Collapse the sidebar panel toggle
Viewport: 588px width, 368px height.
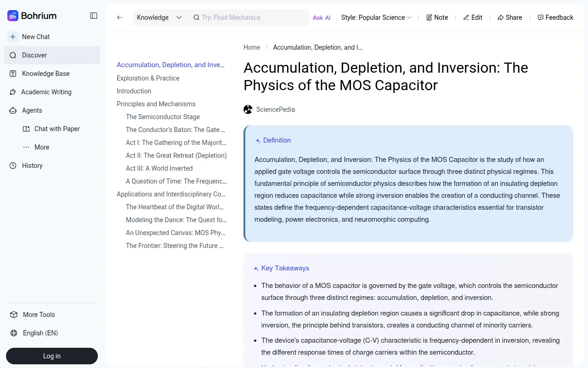(x=94, y=16)
